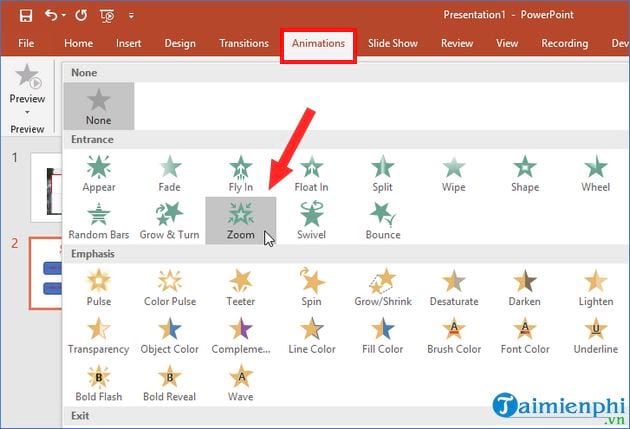Open the File tab
Viewport: 630px width, 429px height.
point(26,43)
